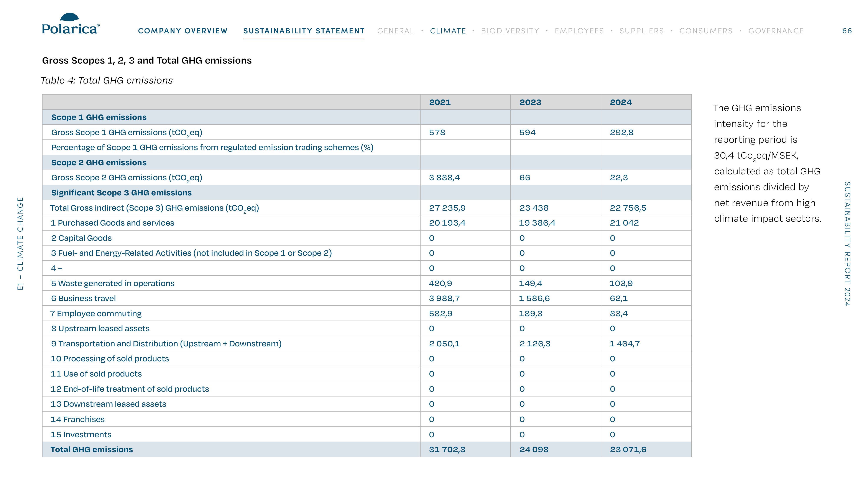Select '3 Fuel- and Energy-Related Activities' label
Viewport: 868px width, 488px height.
191,253
